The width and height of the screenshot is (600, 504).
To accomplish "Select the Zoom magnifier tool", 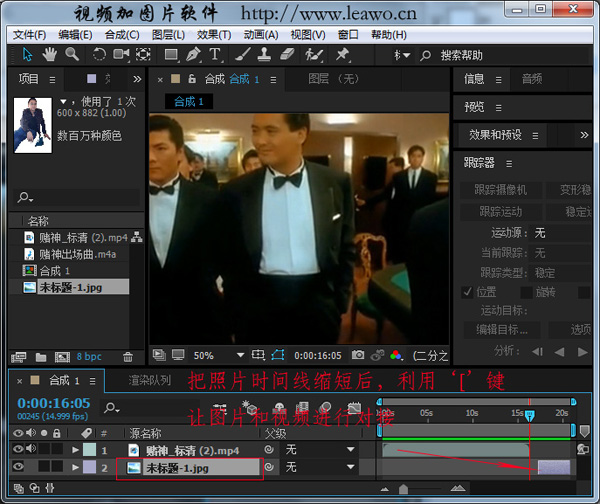I will (72, 54).
